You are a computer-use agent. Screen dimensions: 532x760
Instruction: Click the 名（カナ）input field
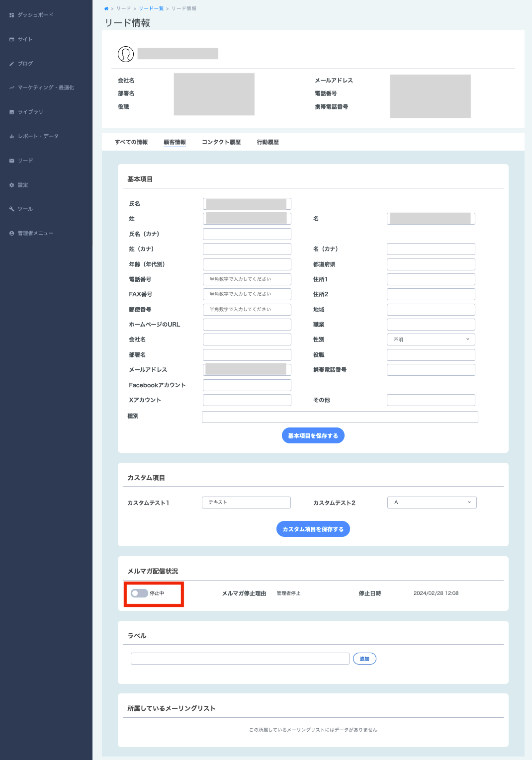431,249
